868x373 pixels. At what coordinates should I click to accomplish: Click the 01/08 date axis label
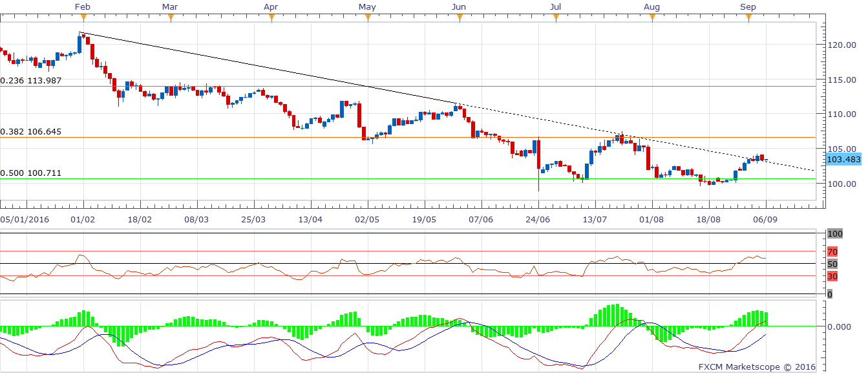tap(651, 220)
